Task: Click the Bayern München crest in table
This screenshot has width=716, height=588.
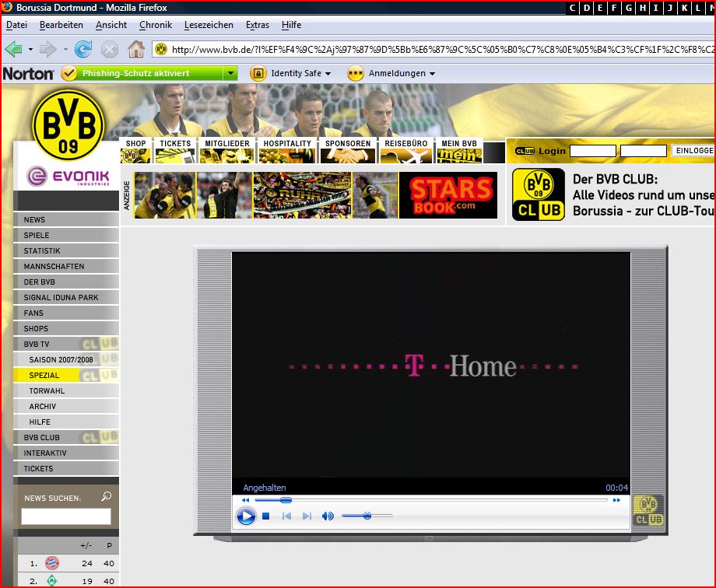Action: pyautogui.click(x=52, y=563)
